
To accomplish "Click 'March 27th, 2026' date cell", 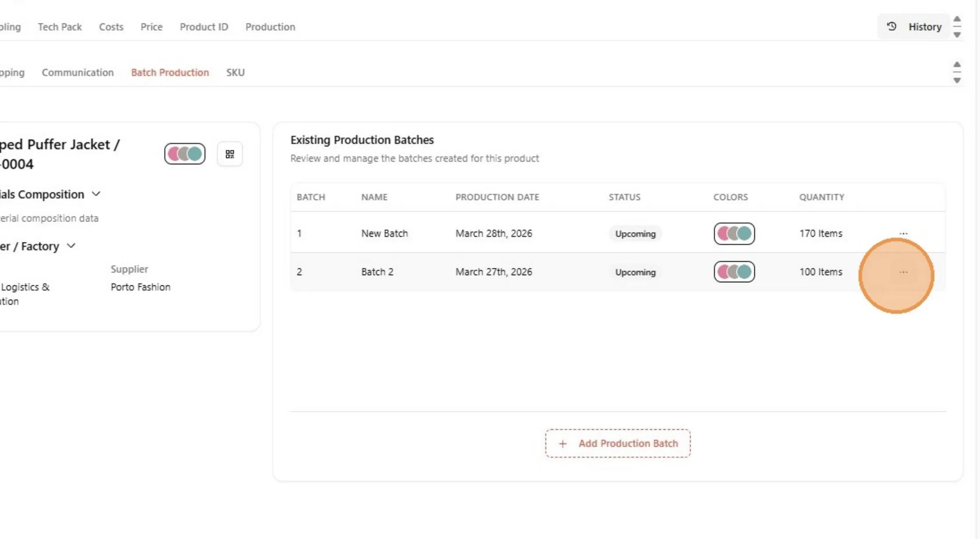I will coord(494,272).
